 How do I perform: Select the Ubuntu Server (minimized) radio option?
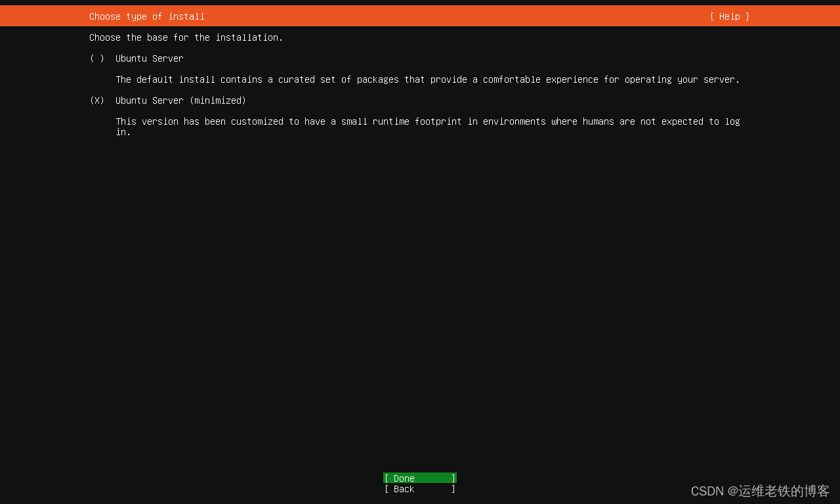coord(97,100)
